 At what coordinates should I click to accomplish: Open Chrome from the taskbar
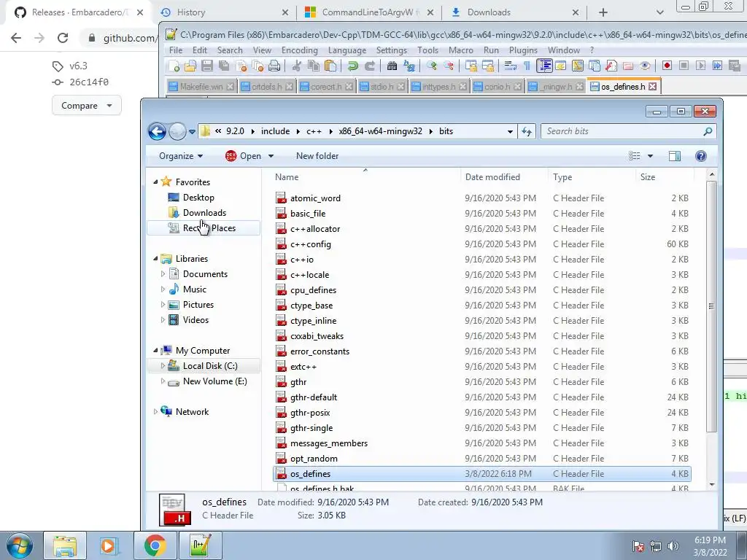155,545
